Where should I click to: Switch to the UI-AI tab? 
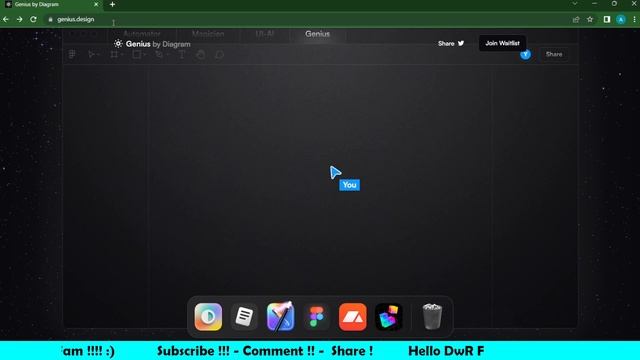click(264, 34)
